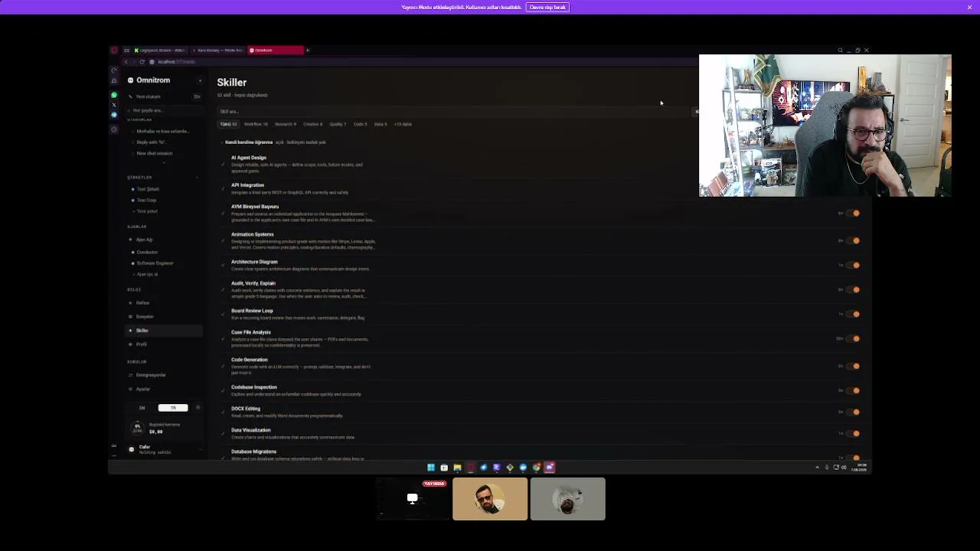
Task: Click the theme icon next to TR
Action: (x=198, y=408)
